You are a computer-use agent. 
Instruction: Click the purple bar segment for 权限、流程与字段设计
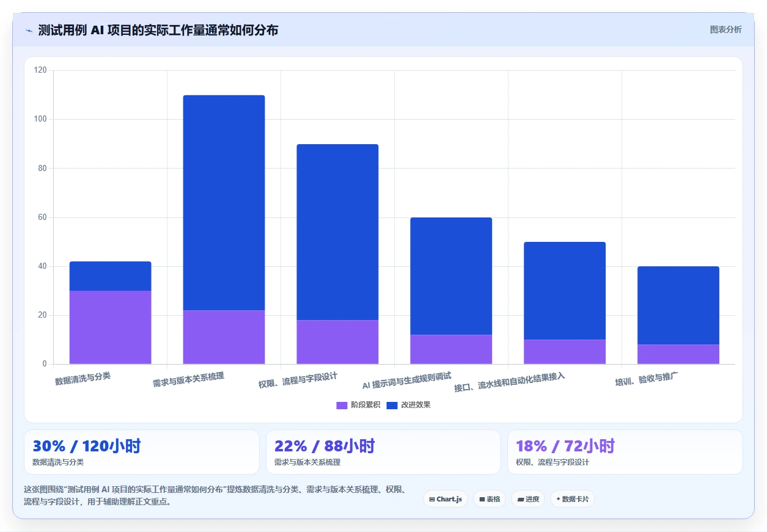click(x=338, y=342)
